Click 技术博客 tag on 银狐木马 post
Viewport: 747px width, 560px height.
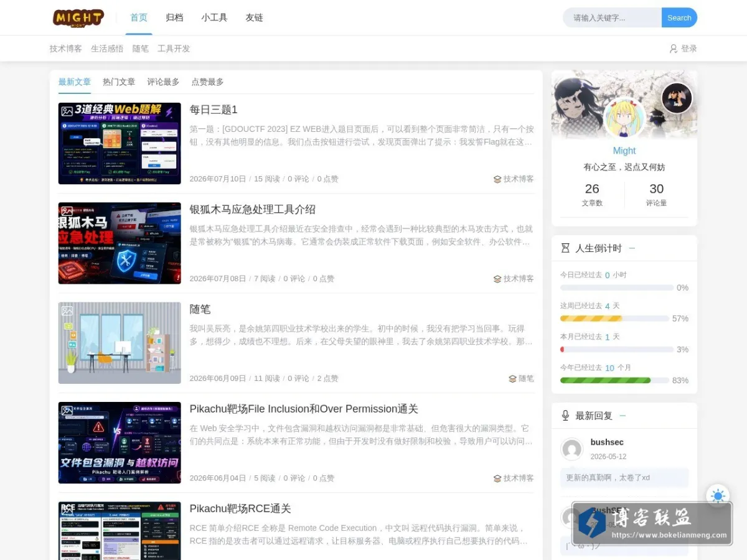[x=519, y=279]
